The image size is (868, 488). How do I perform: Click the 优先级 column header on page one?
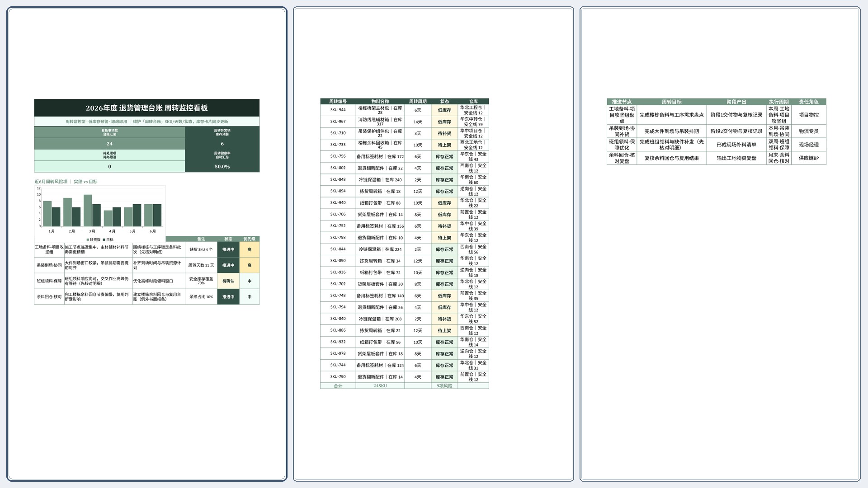pos(249,239)
